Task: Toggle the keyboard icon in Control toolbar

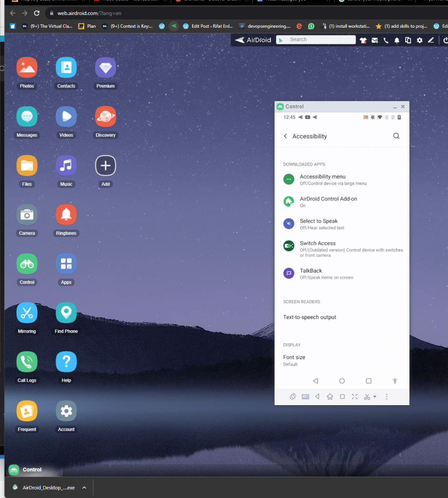Action: pos(305,397)
